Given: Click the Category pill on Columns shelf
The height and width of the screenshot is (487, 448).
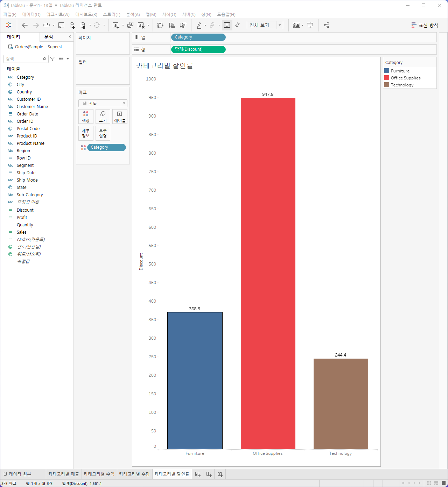Looking at the screenshot, I should pos(198,37).
